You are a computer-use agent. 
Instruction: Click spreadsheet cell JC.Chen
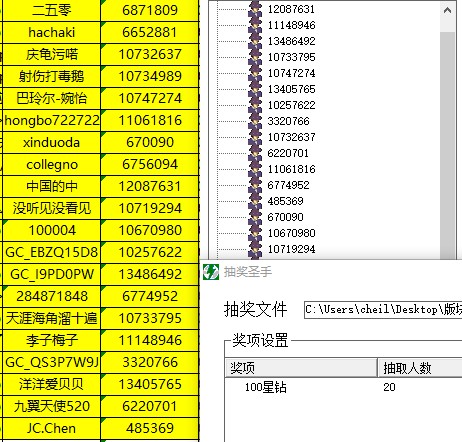(51, 428)
